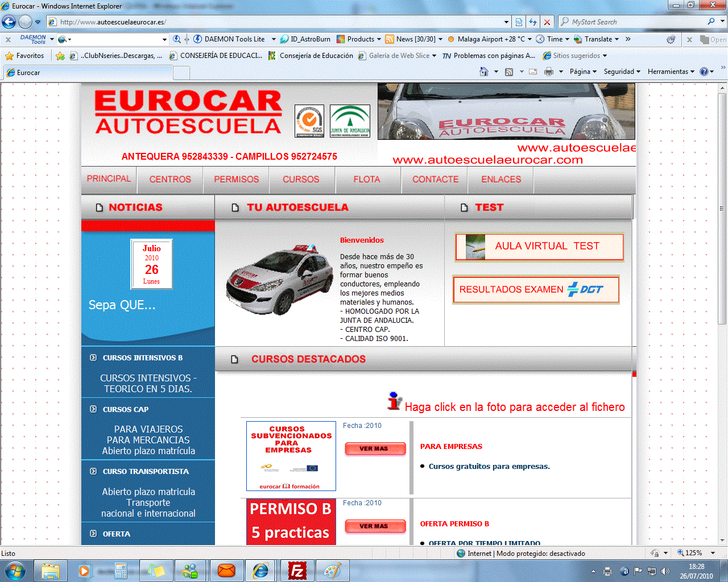Open Paint from the taskbar
The width and height of the screenshot is (728, 582).
[332, 571]
